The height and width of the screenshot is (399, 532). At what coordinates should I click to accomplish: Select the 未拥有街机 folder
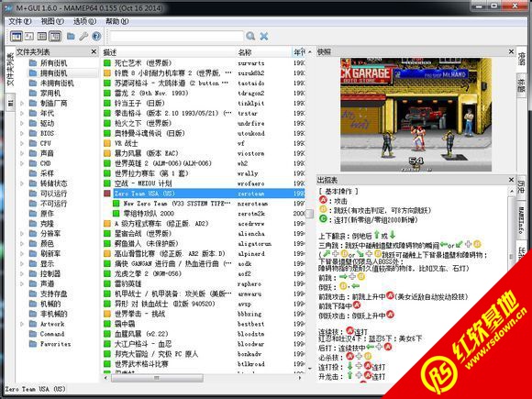[57, 83]
